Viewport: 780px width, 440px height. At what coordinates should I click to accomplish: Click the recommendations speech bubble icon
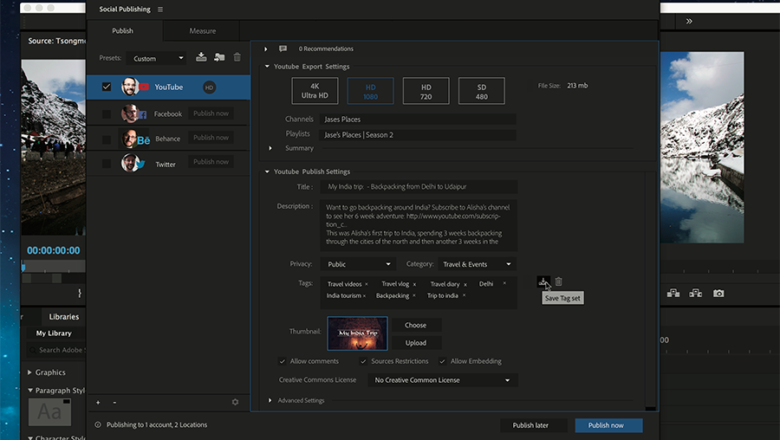(x=283, y=49)
